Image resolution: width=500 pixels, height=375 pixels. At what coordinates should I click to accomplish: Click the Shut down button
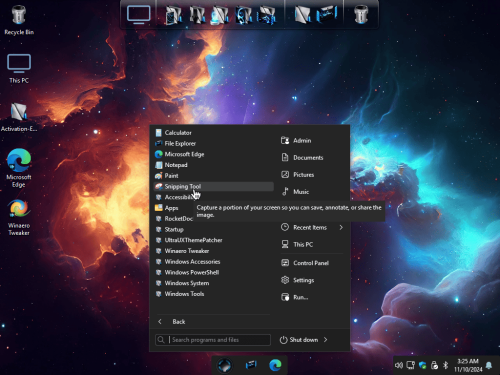pyautogui.click(x=299, y=340)
